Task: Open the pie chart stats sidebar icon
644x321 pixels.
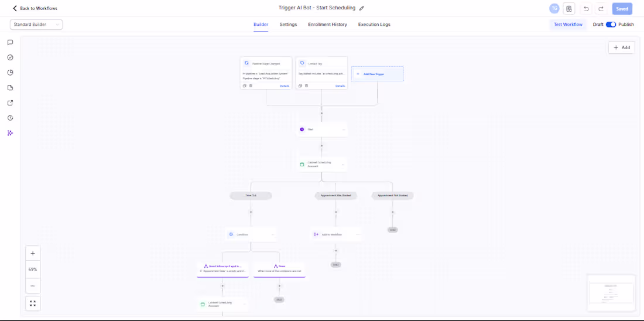Action: click(11, 73)
